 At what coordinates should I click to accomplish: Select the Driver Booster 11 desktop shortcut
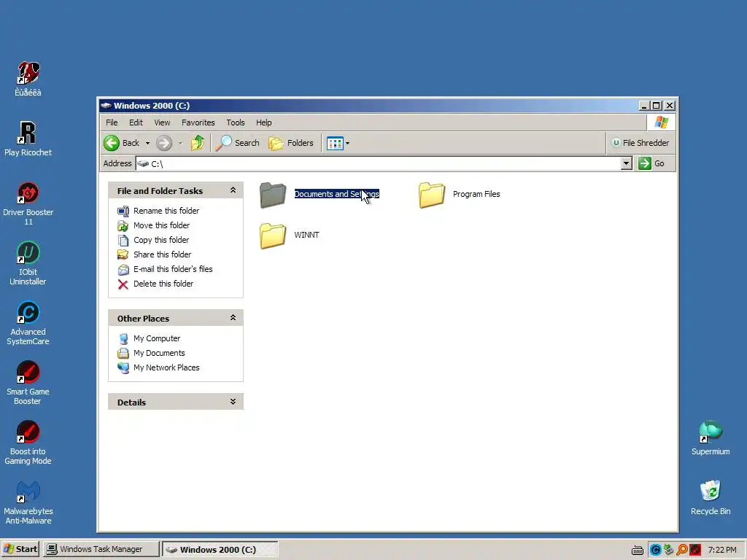pyautogui.click(x=28, y=203)
